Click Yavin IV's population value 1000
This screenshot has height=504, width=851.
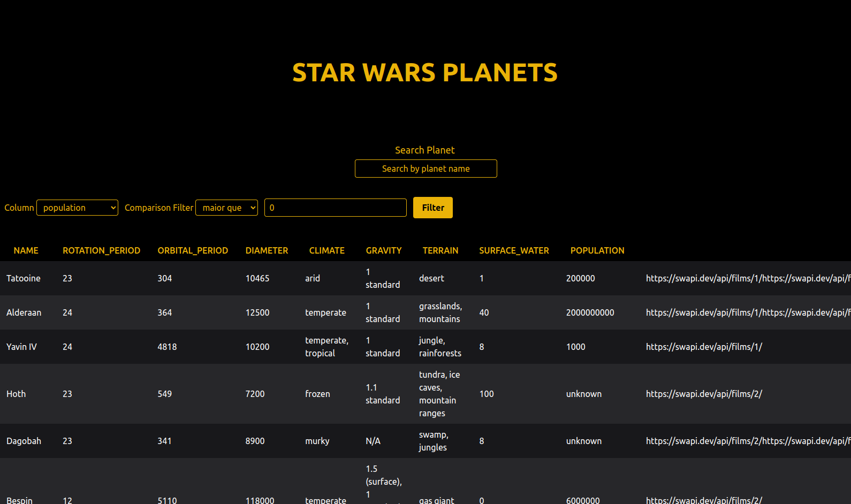tap(576, 347)
